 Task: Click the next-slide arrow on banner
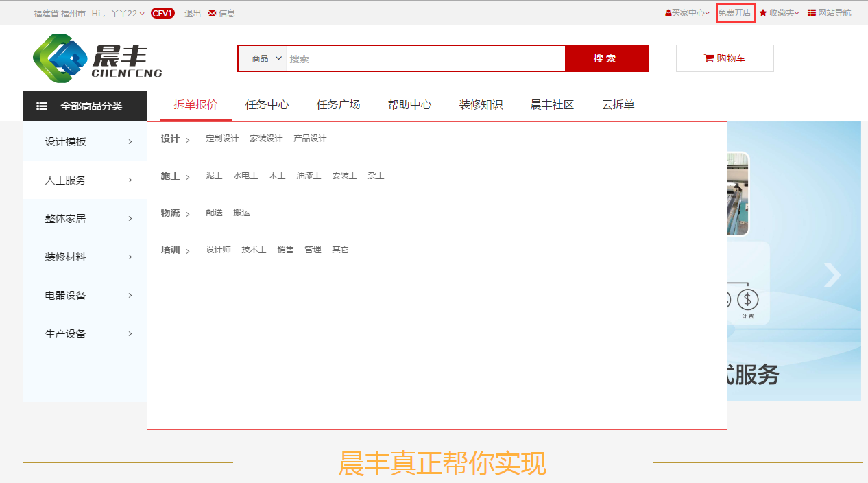832,275
